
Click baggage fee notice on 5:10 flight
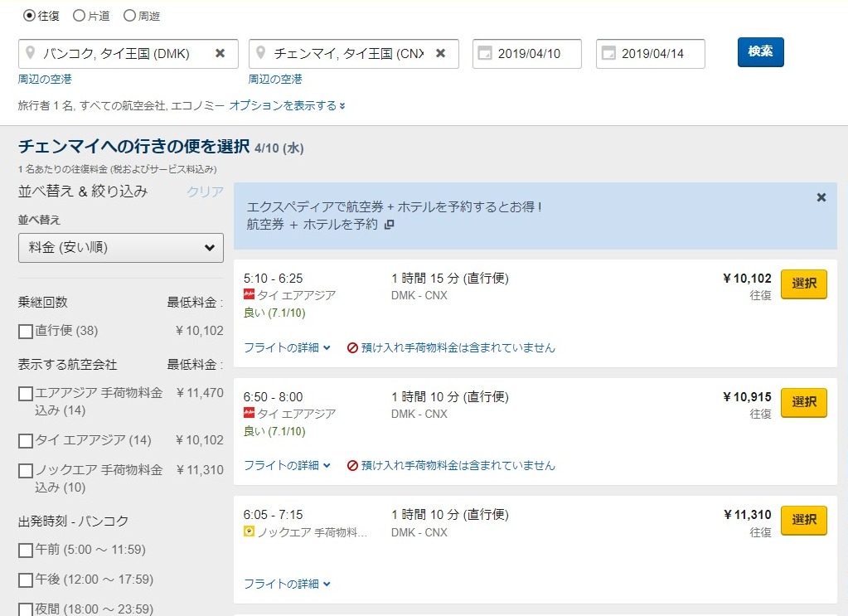pyautogui.click(x=451, y=347)
